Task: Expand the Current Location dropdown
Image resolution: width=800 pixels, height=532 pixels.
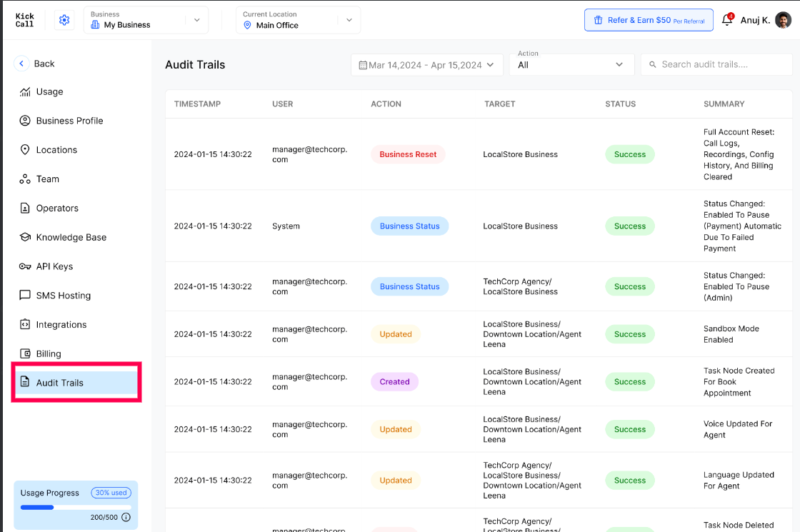Action: tap(298, 20)
